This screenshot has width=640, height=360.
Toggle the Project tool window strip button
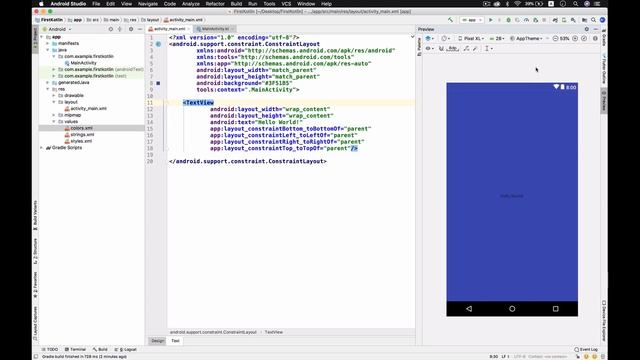pos(35,39)
